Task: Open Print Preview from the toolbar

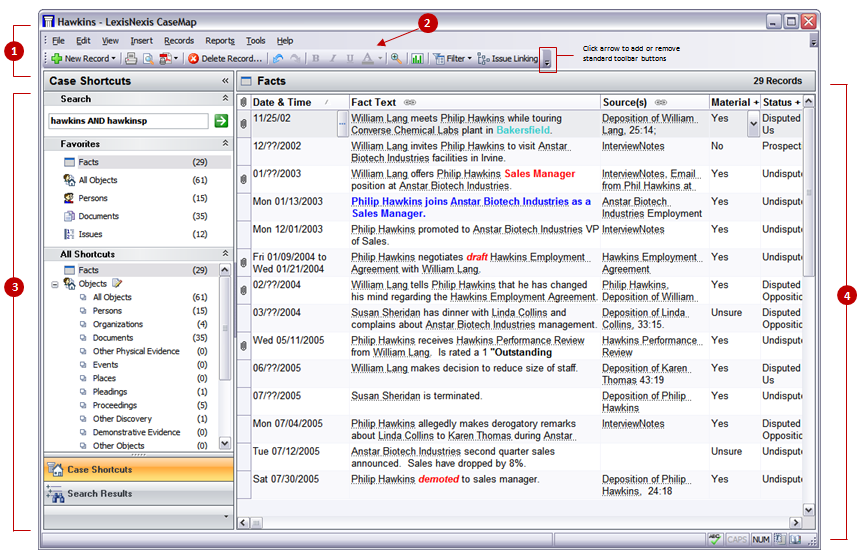Action: [147, 59]
